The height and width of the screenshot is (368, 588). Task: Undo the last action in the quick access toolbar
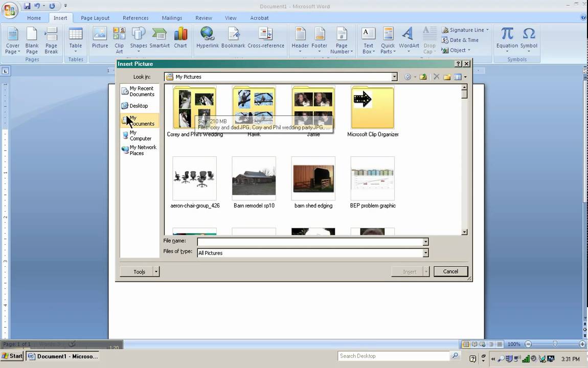pyautogui.click(x=37, y=6)
